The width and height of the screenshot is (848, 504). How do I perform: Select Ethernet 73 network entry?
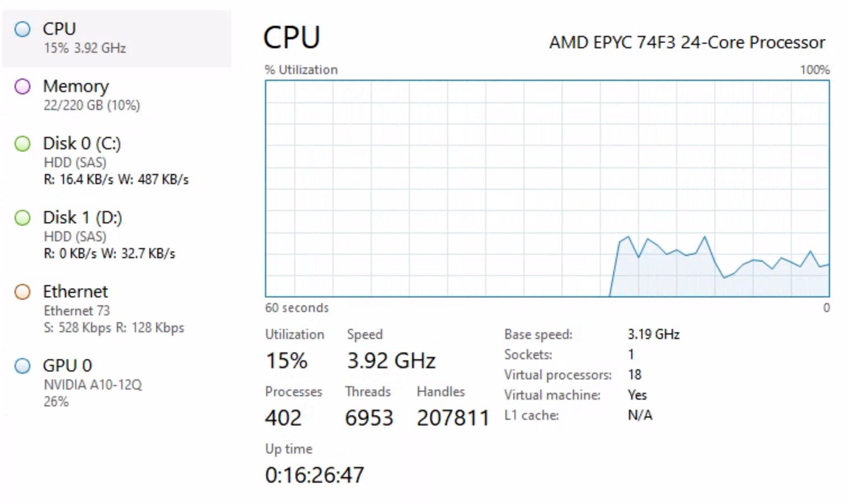[x=76, y=310]
